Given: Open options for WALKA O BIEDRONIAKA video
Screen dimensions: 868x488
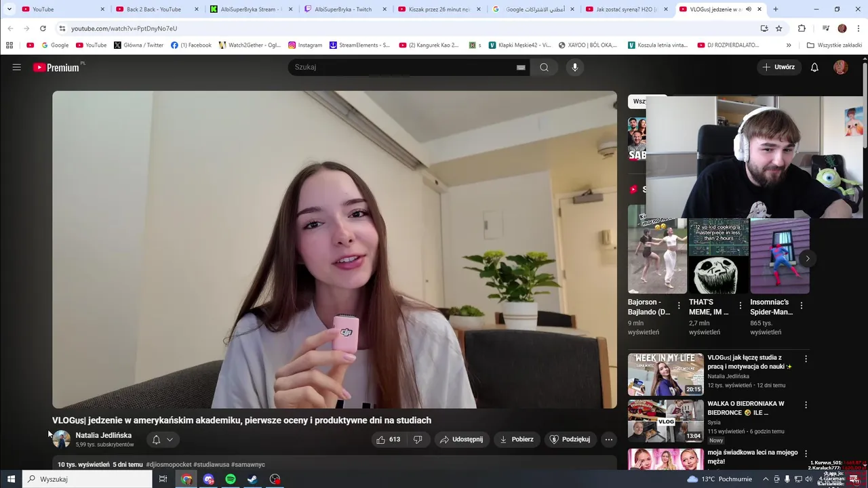Looking at the screenshot, I should [806, 405].
